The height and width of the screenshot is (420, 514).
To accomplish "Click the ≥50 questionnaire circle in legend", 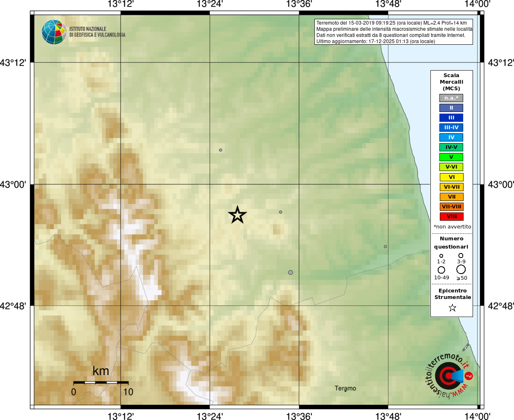I will pyautogui.click(x=461, y=269).
